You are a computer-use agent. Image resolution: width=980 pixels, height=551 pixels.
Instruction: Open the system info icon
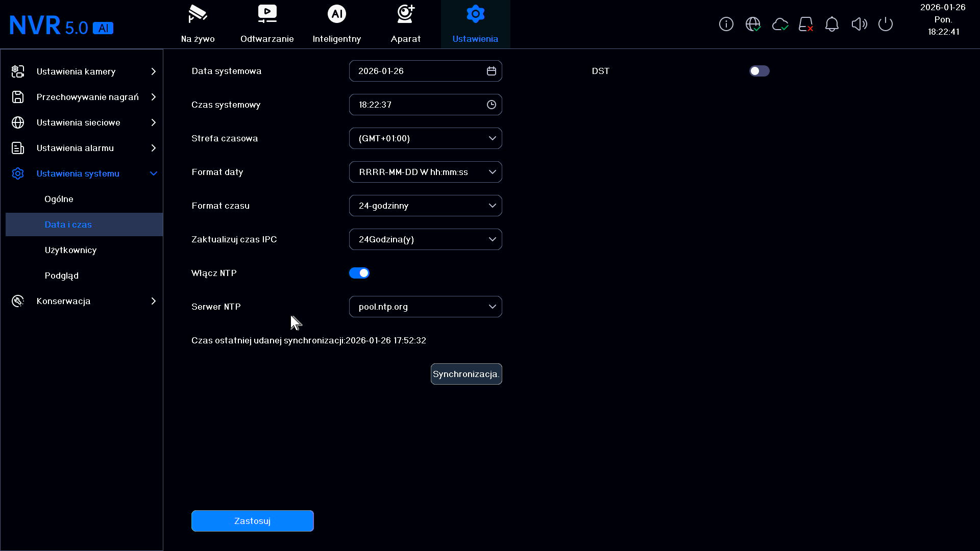(x=726, y=24)
